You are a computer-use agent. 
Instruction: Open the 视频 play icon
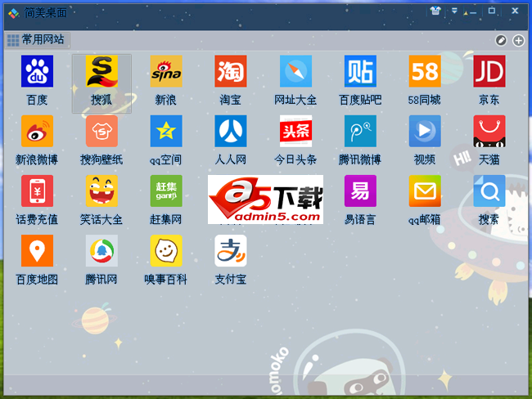(425, 131)
